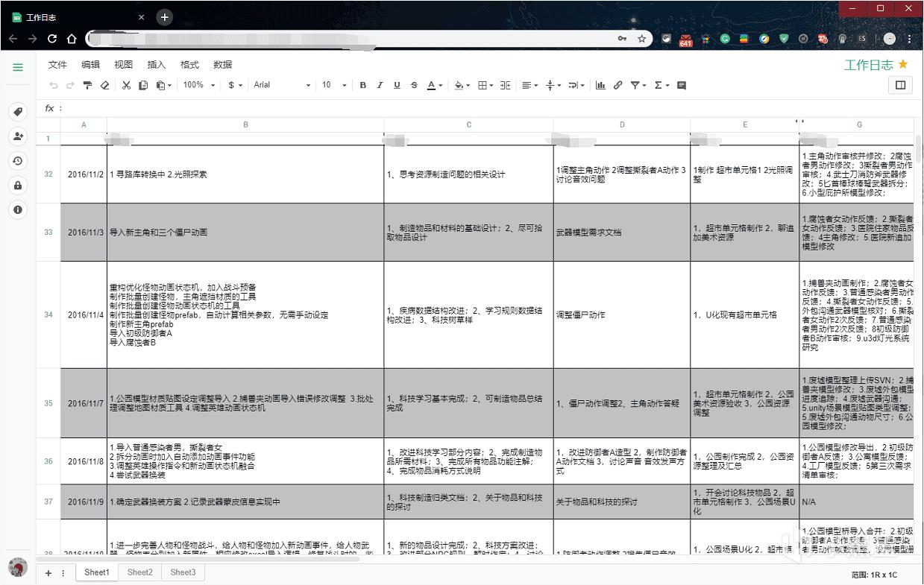Toggle italic formatting

point(380,85)
